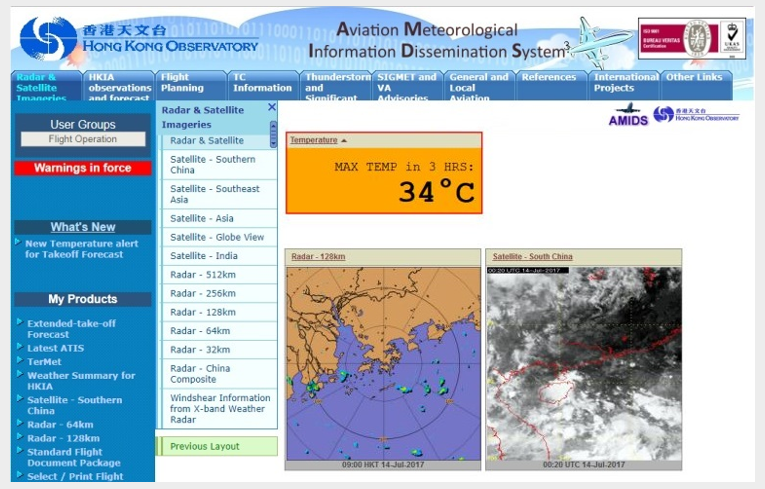Open Weather Summary for HKIA link
Screen dimensions: 765x489
(x=81, y=381)
